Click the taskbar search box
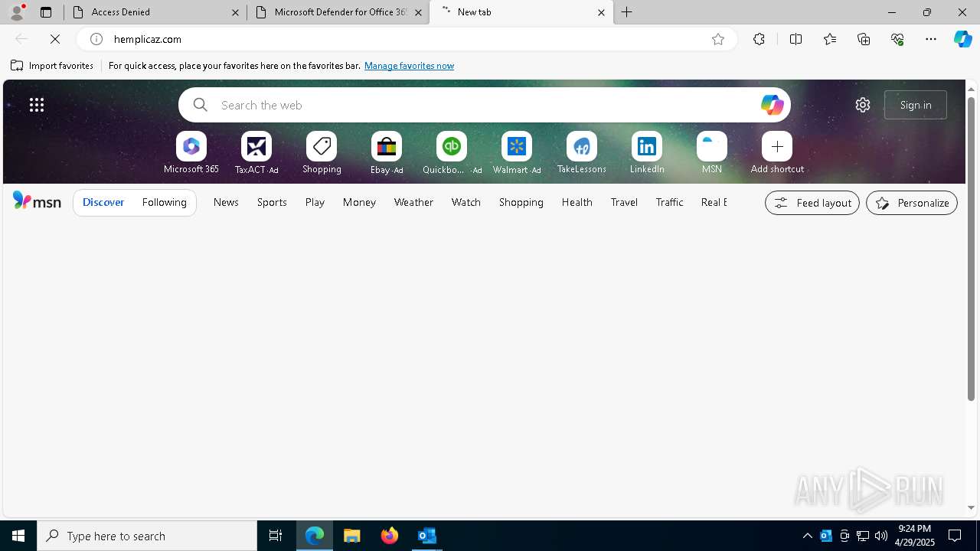The height and width of the screenshot is (551, 980). tap(147, 536)
